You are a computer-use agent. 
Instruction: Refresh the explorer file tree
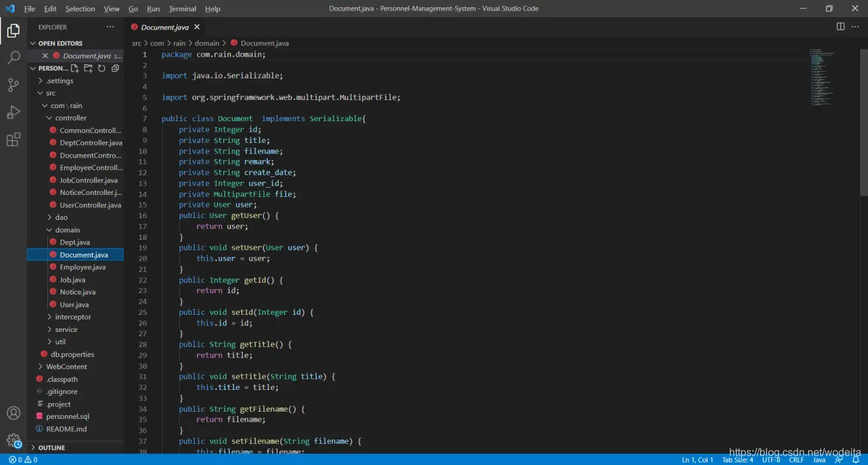click(101, 68)
